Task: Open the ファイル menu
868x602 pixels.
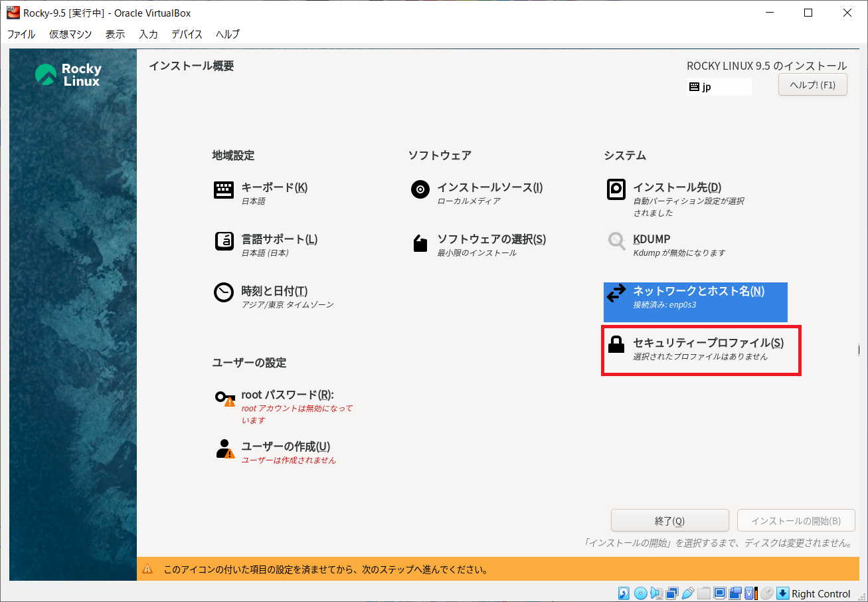Action: pos(21,34)
